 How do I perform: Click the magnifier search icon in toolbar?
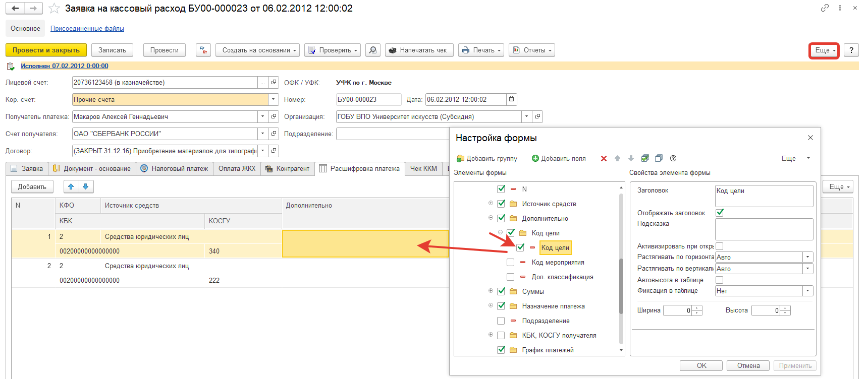click(x=373, y=50)
